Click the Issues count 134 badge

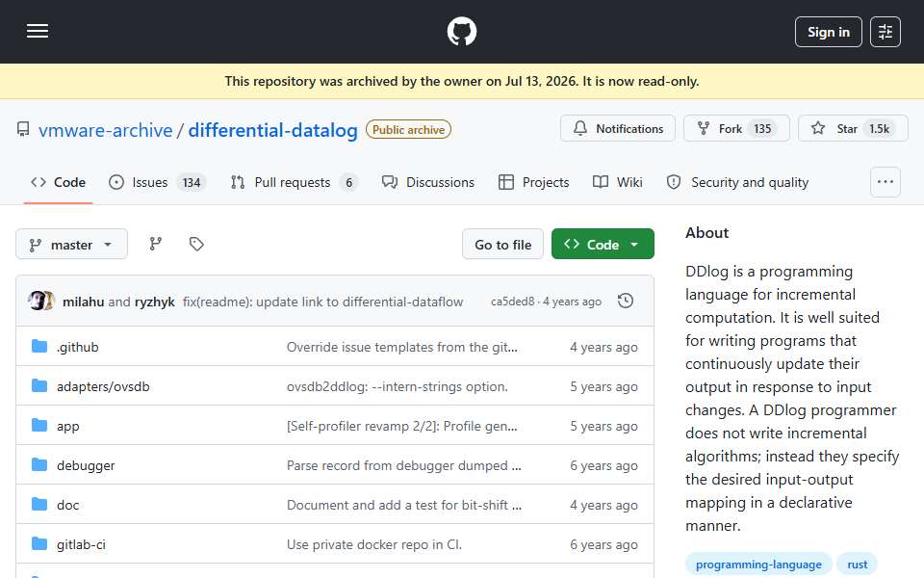(x=192, y=183)
